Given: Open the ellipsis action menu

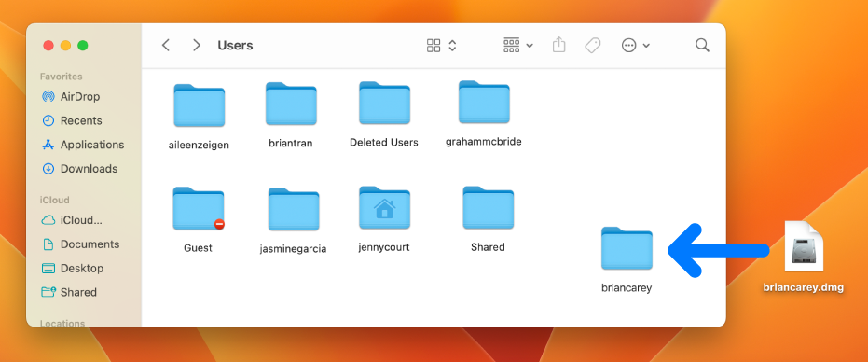Looking at the screenshot, I should pos(635,46).
